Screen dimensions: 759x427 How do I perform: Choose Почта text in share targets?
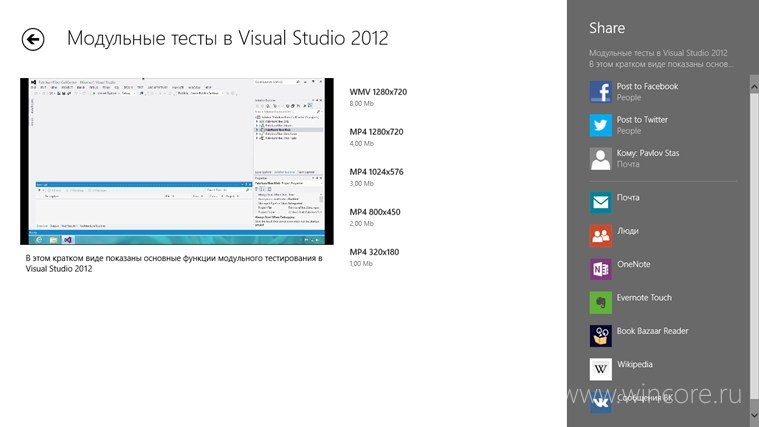click(628, 198)
